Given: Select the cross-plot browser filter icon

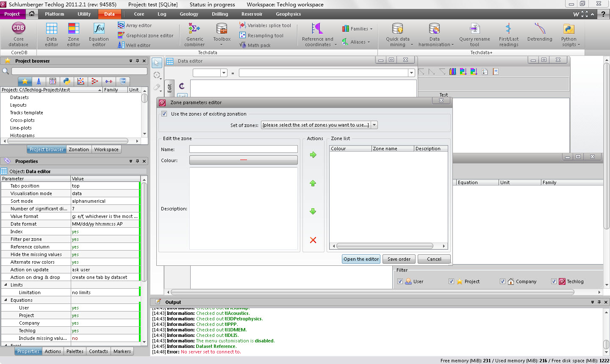Looking at the screenshot, I should pyautogui.click(x=80, y=81).
